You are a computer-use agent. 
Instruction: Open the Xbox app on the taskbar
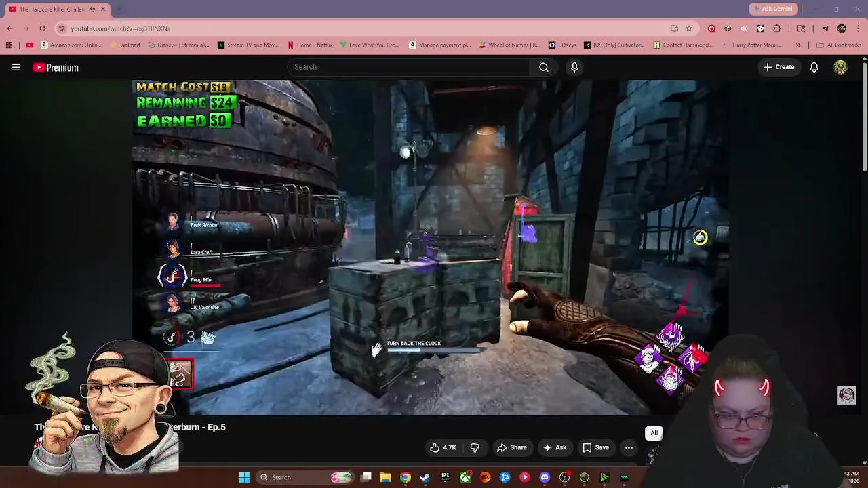[x=465, y=477]
